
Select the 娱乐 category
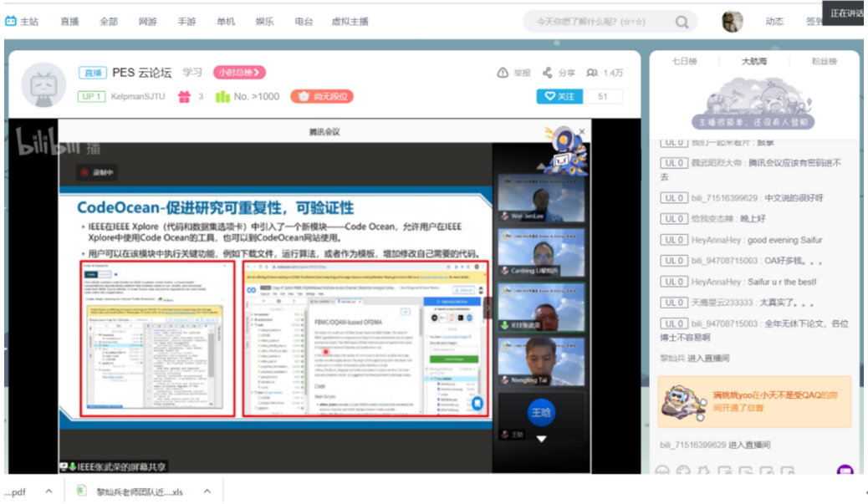click(x=264, y=22)
